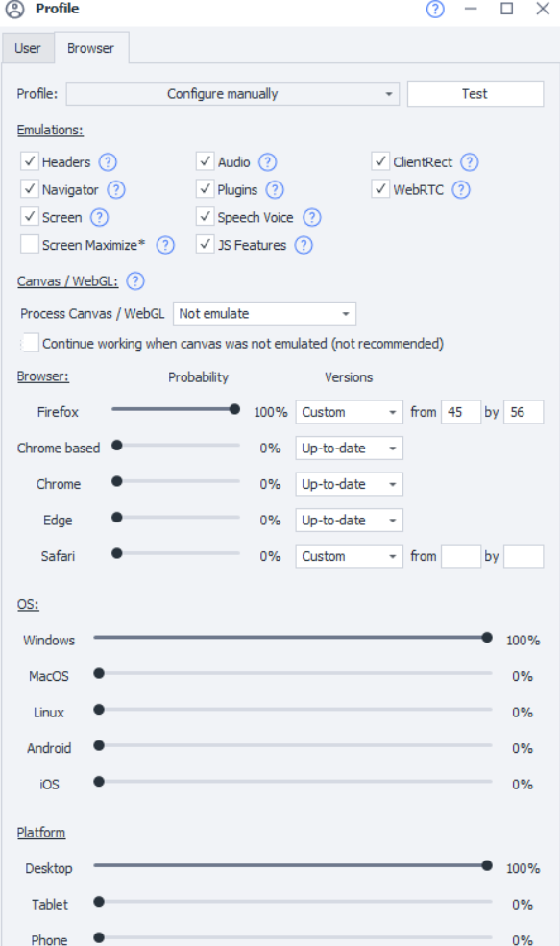Show help for JS Features emulation

304,245
